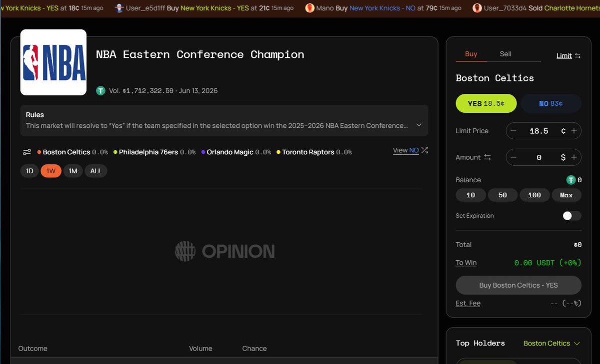Click the Outcome column header
Screen dimensions: 600x364
pos(32,349)
